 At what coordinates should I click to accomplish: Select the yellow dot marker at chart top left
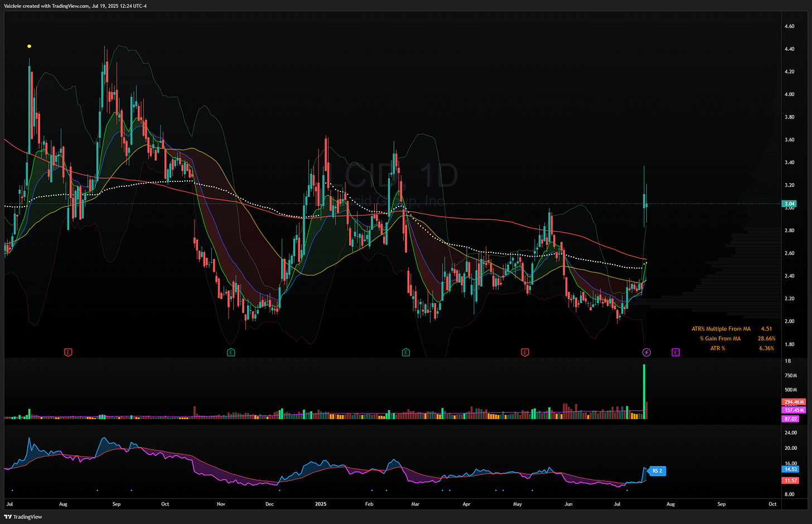click(x=29, y=46)
